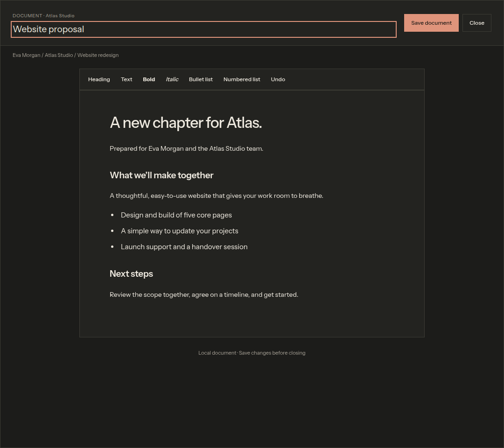The width and height of the screenshot is (504, 448).
Task: Undo the last edit
Action: [278, 79]
